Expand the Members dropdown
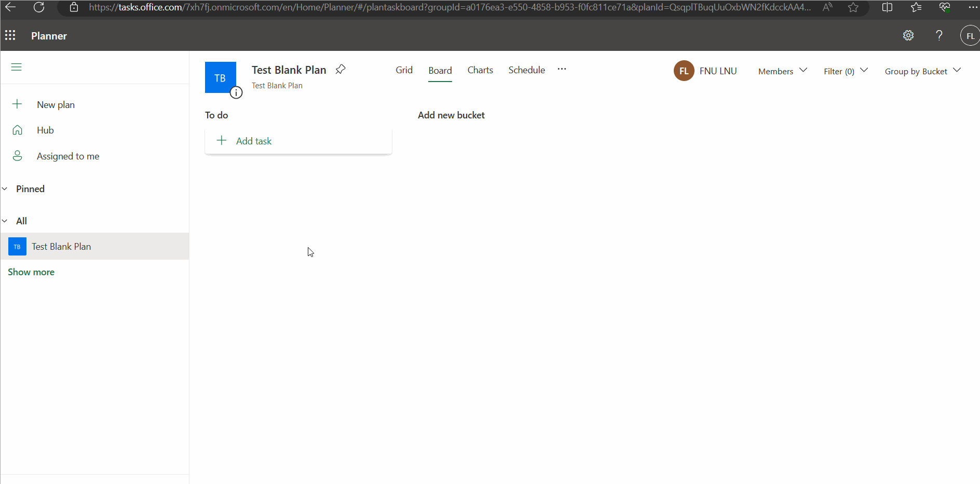This screenshot has width=980, height=484. tap(783, 71)
